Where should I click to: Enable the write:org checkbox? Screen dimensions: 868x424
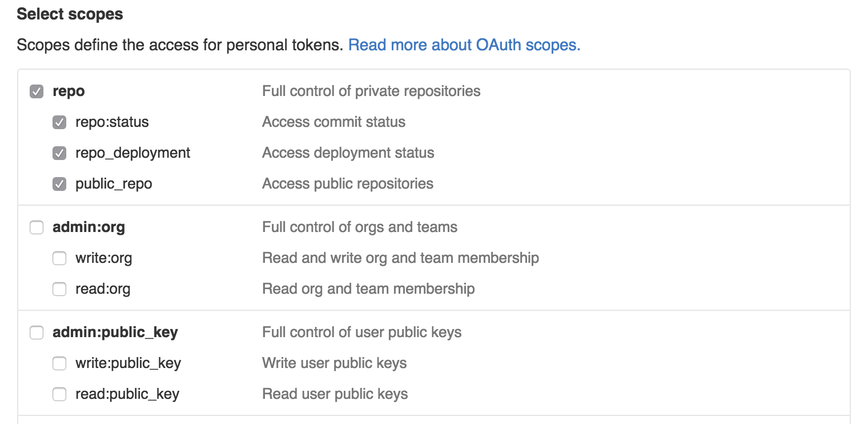[59, 258]
